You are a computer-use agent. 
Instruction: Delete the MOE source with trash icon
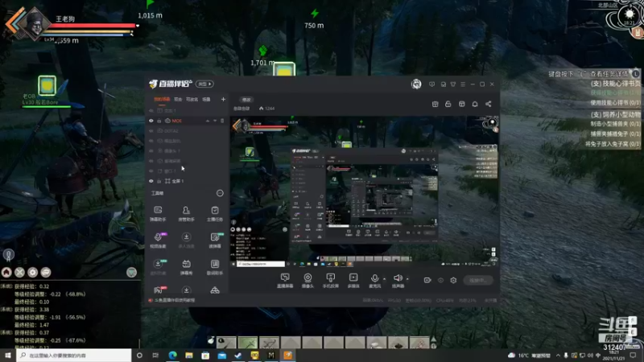(x=222, y=121)
